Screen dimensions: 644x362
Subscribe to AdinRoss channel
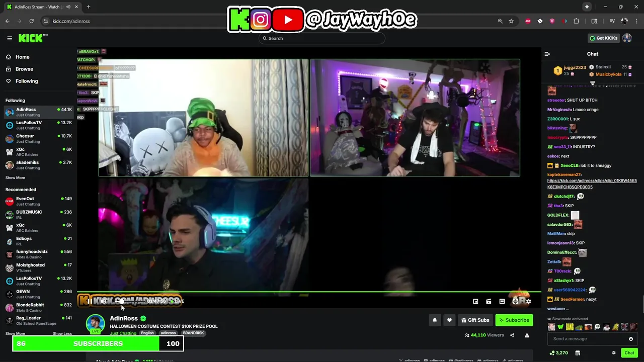coord(513,320)
